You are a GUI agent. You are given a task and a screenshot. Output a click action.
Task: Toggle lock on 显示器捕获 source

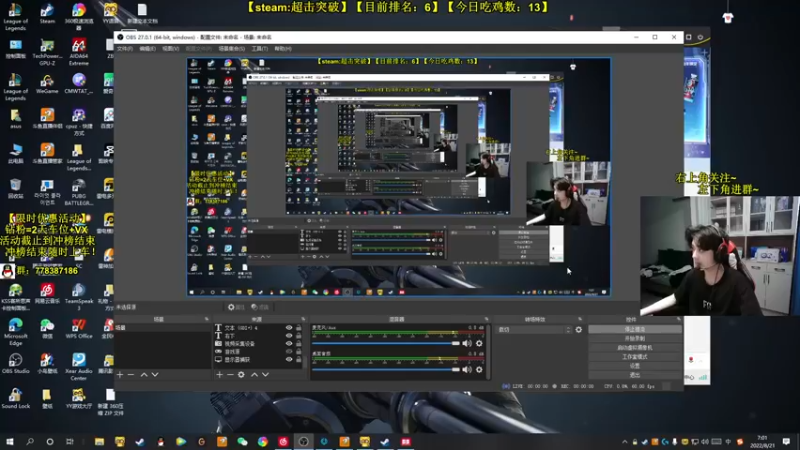[298, 359]
